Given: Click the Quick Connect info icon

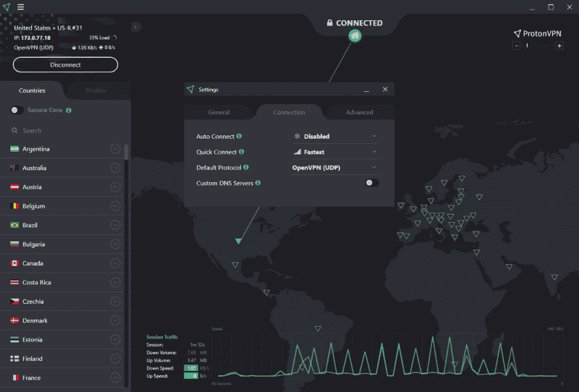Looking at the screenshot, I should click(242, 152).
